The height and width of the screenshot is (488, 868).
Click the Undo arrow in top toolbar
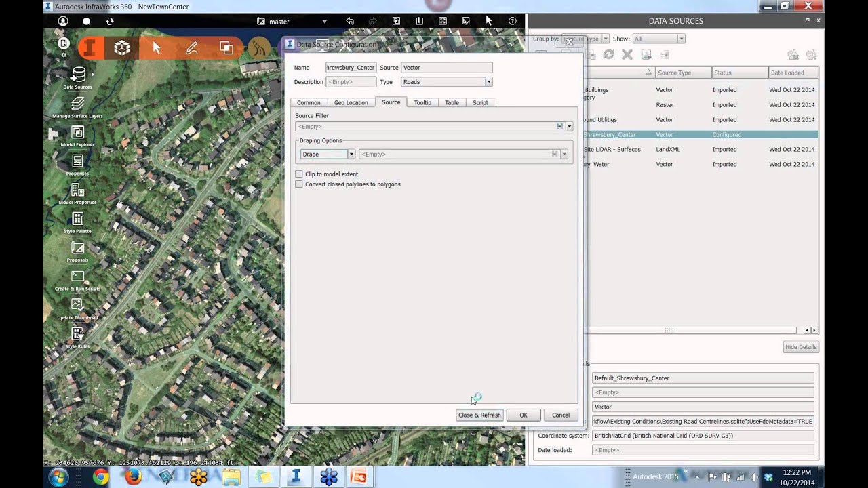pos(350,21)
